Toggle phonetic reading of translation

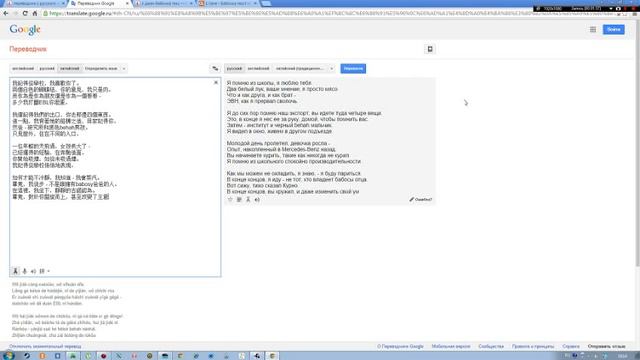248,200
